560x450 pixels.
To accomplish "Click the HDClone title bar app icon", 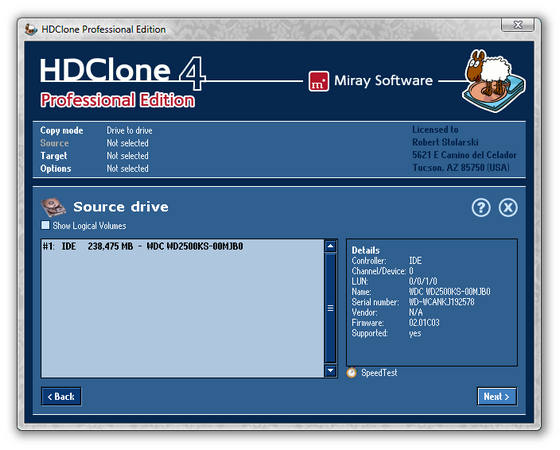I will coord(31,29).
